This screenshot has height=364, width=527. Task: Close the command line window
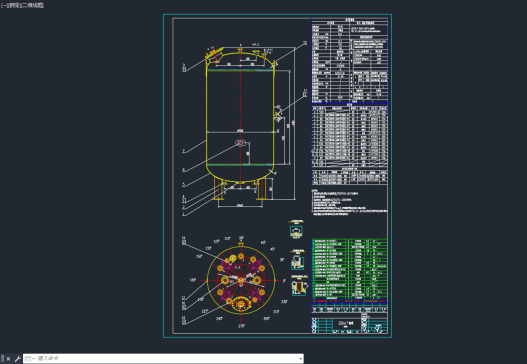pos(8,359)
